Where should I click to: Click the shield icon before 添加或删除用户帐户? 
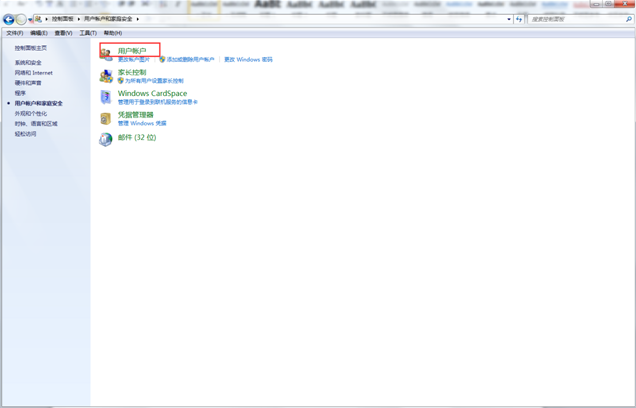pos(162,59)
